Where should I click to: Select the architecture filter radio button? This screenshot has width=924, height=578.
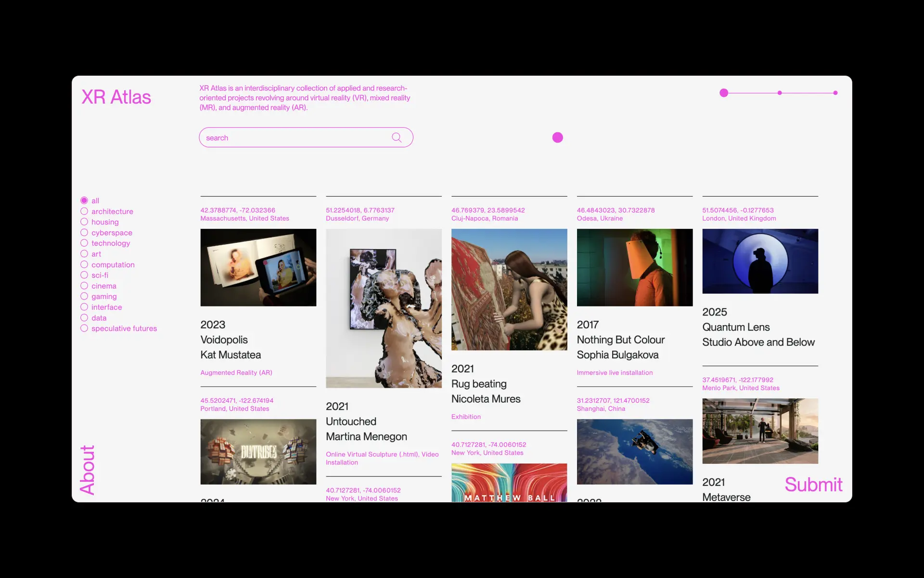click(x=84, y=211)
